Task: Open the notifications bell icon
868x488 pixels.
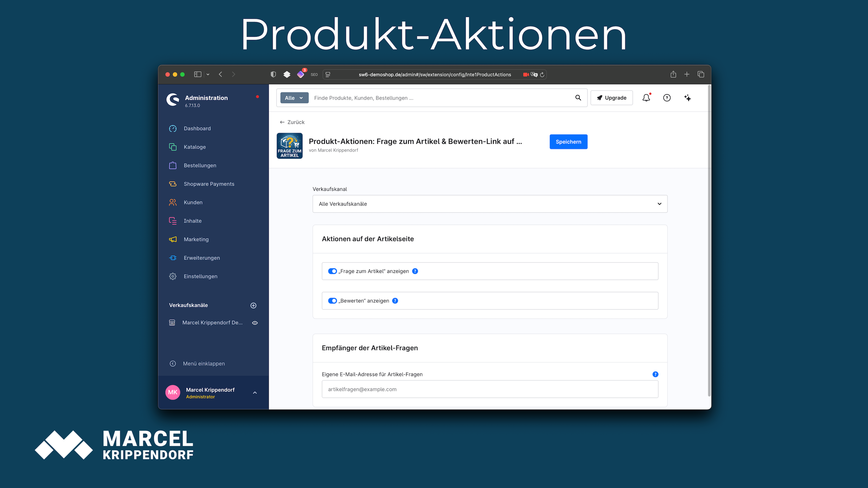Action: pyautogui.click(x=646, y=98)
